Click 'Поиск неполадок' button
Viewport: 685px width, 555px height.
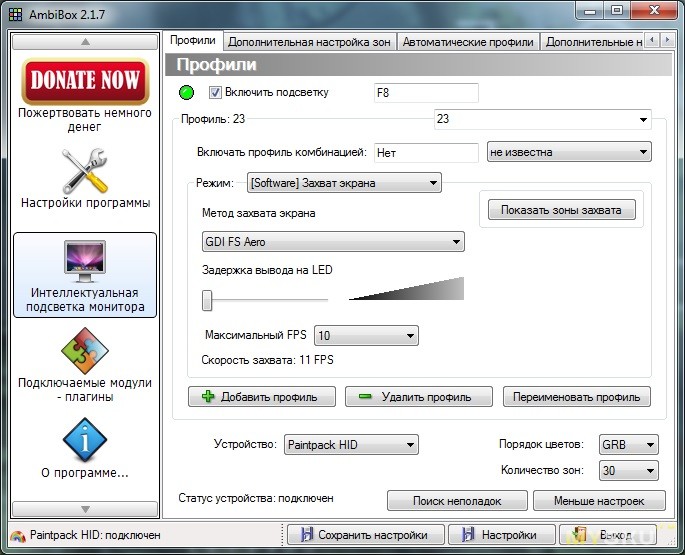coord(457,501)
